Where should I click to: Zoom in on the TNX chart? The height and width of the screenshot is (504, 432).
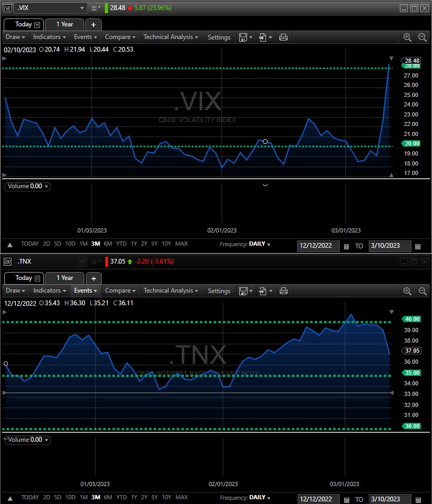point(407,291)
